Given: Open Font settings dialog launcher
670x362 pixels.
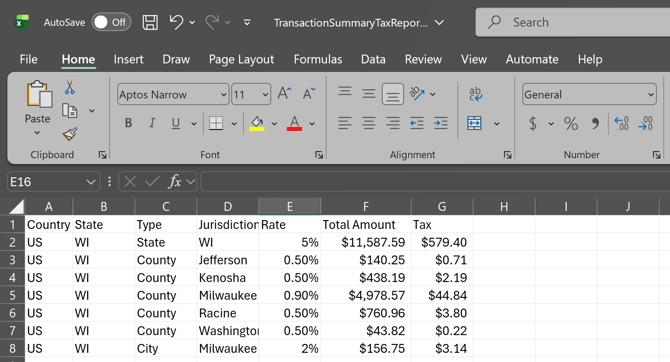Looking at the screenshot, I should [x=319, y=155].
